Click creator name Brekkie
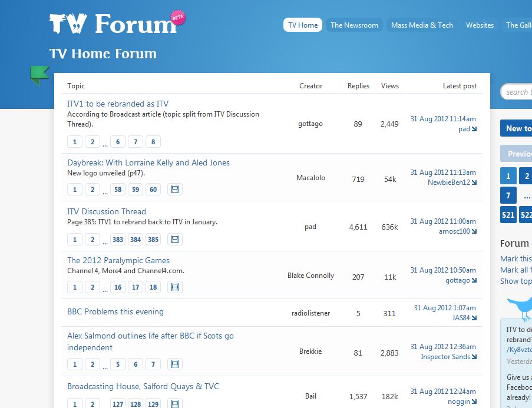Viewport: 532px width, 408px height. click(310, 351)
